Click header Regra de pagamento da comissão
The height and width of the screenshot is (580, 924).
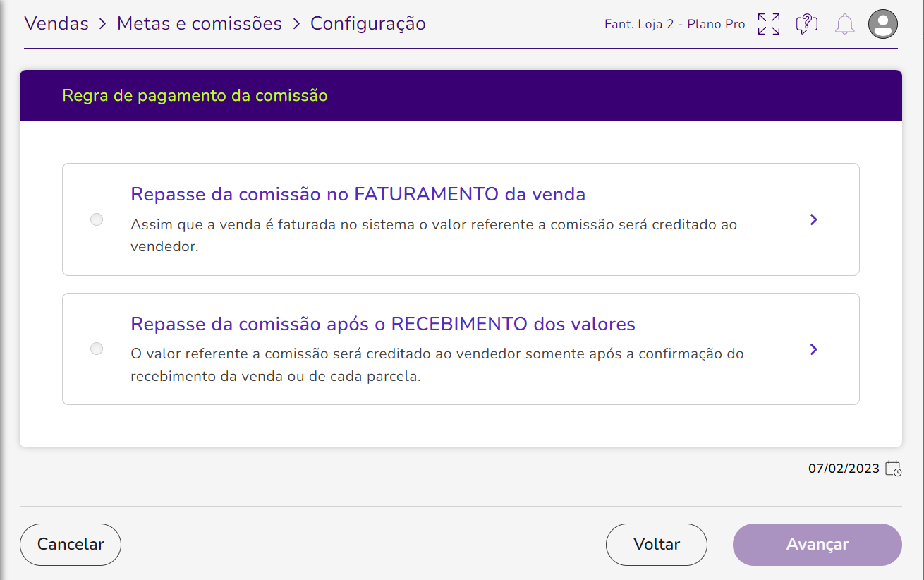(195, 95)
